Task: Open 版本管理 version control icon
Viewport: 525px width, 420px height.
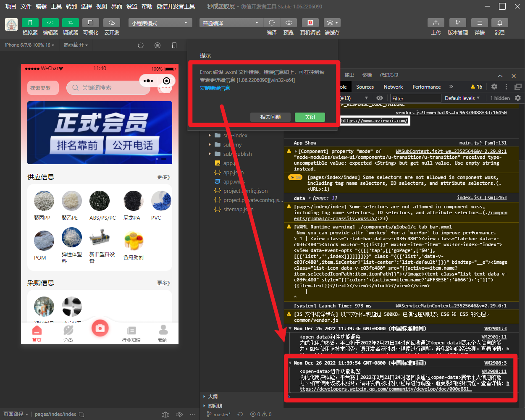Action: point(458,23)
